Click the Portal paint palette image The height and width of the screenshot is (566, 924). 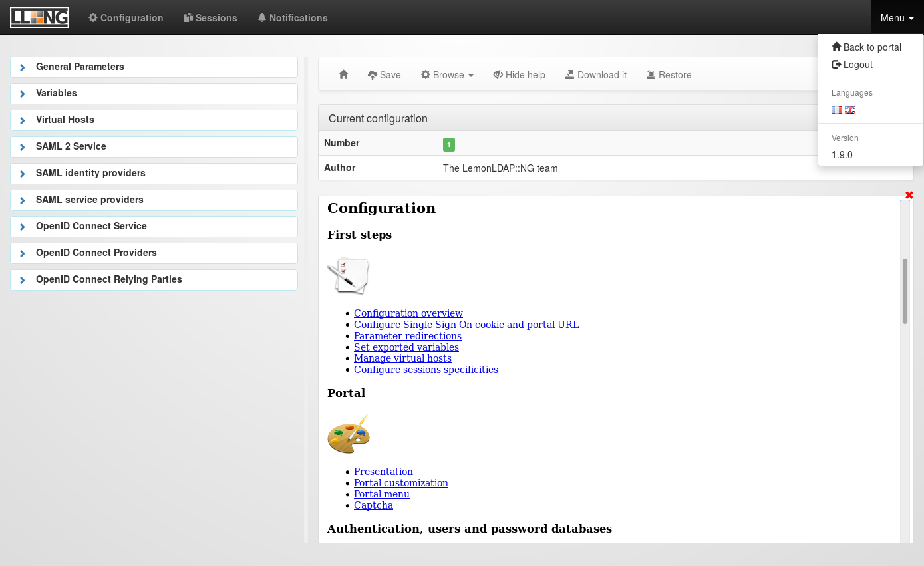[x=348, y=434]
